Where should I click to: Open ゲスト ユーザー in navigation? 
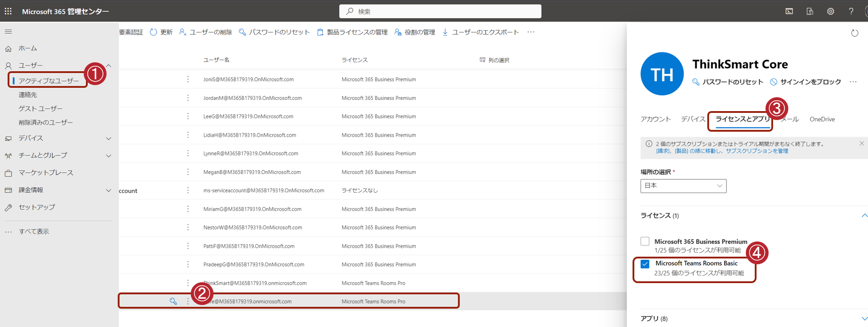[40, 109]
